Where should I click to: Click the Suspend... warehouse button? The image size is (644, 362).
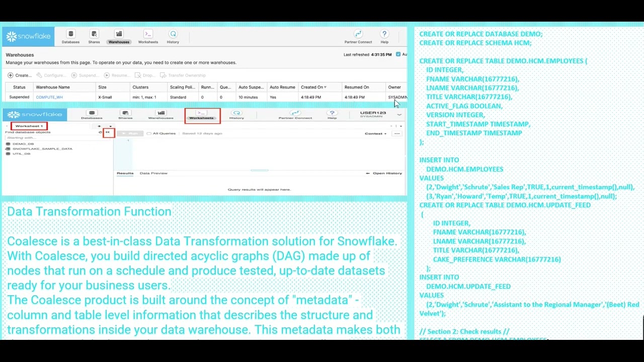(x=85, y=75)
